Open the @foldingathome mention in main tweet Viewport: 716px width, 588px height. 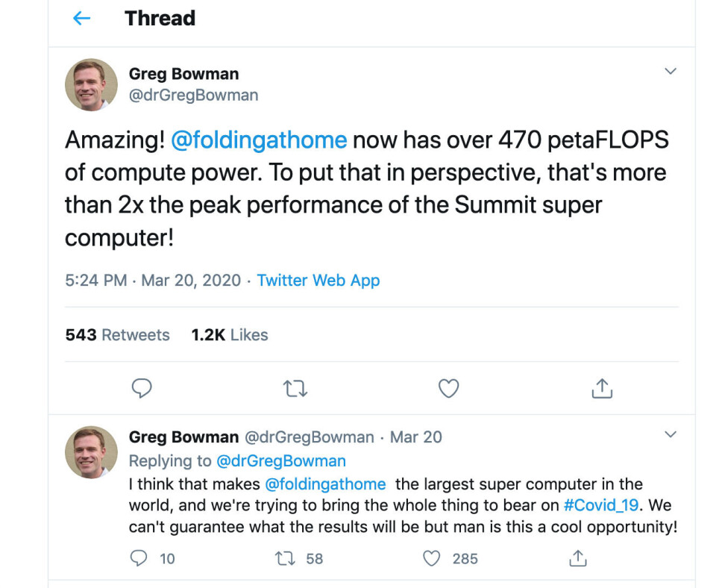tap(259, 140)
